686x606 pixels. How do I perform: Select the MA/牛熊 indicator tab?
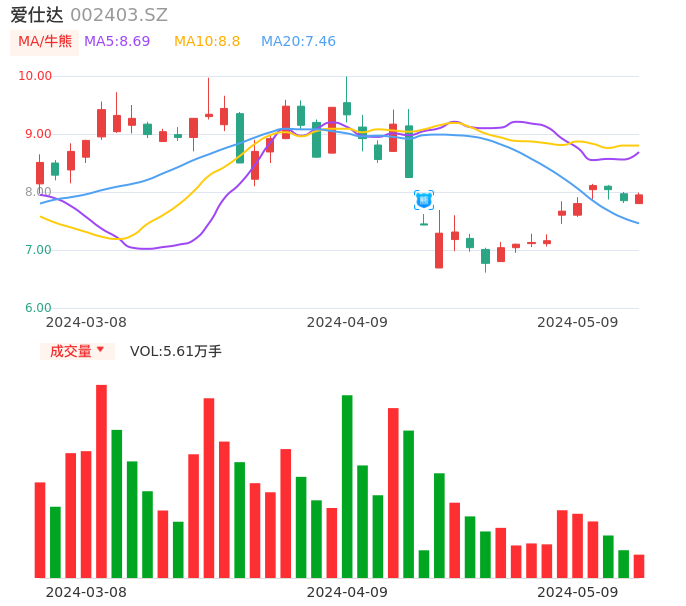point(45,42)
